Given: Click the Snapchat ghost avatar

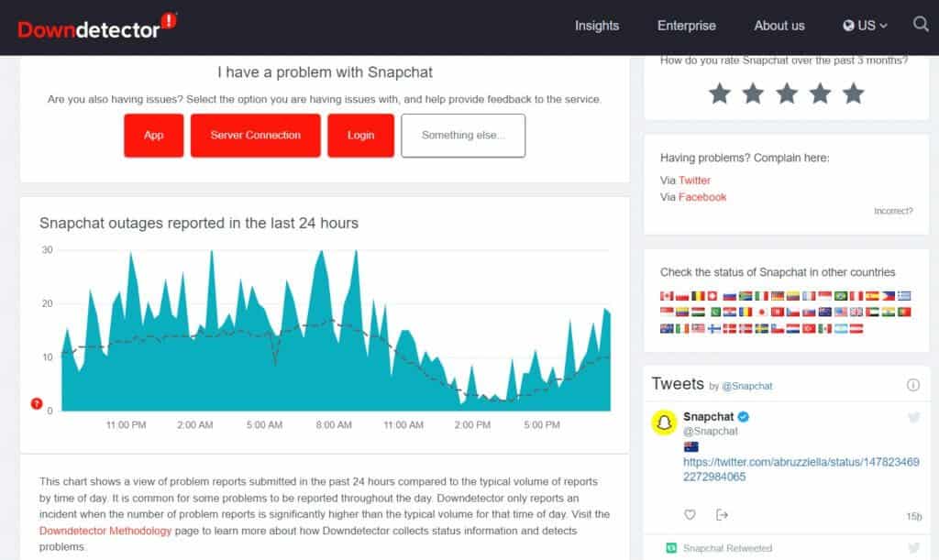Looking at the screenshot, I should [x=664, y=423].
